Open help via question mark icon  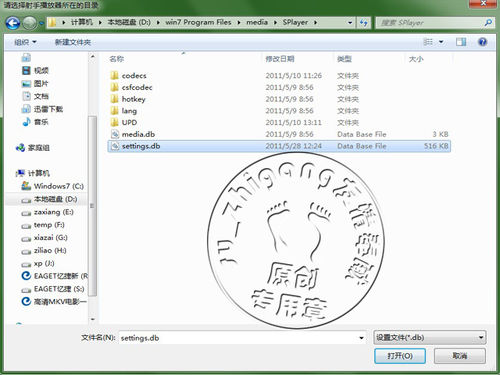click(482, 42)
